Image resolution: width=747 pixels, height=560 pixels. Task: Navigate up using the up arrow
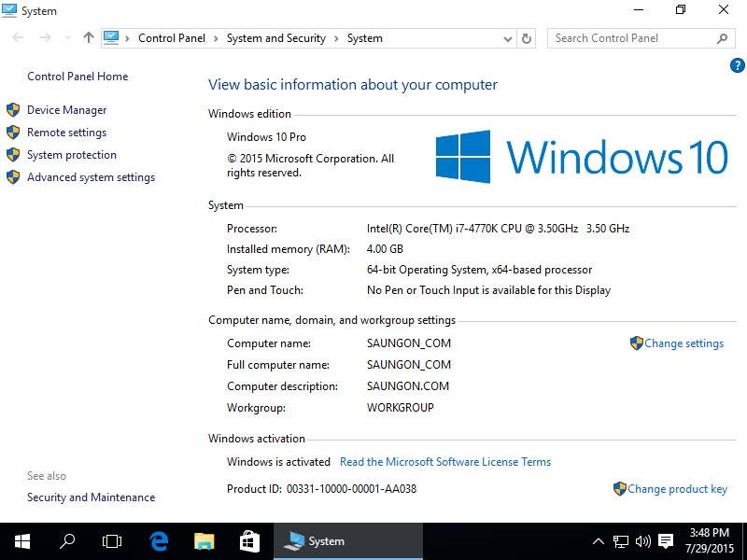(x=88, y=38)
